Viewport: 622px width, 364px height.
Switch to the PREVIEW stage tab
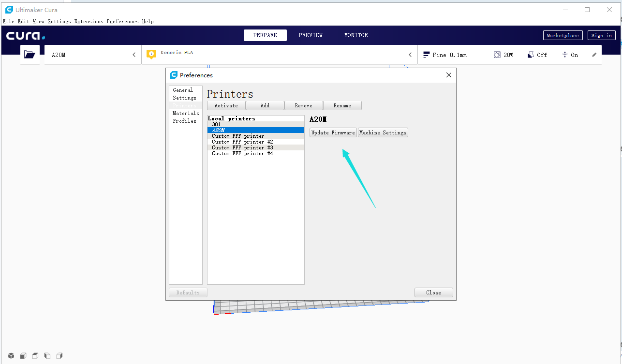pyautogui.click(x=311, y=35)
